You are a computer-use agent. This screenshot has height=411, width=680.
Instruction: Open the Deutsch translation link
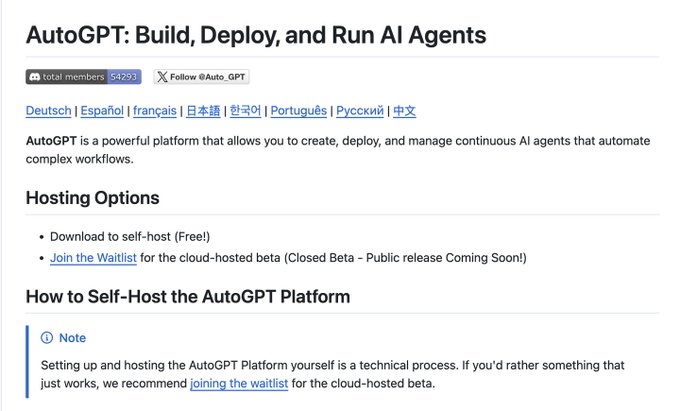[x=49, y=111]
